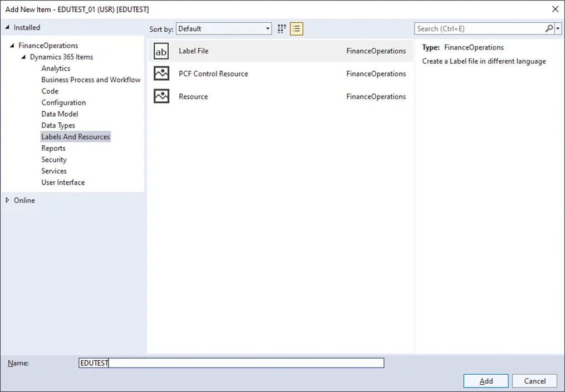The image size is (565, 392).
Task: Click the Installed heading text
Action: click(x=27, y=27)
